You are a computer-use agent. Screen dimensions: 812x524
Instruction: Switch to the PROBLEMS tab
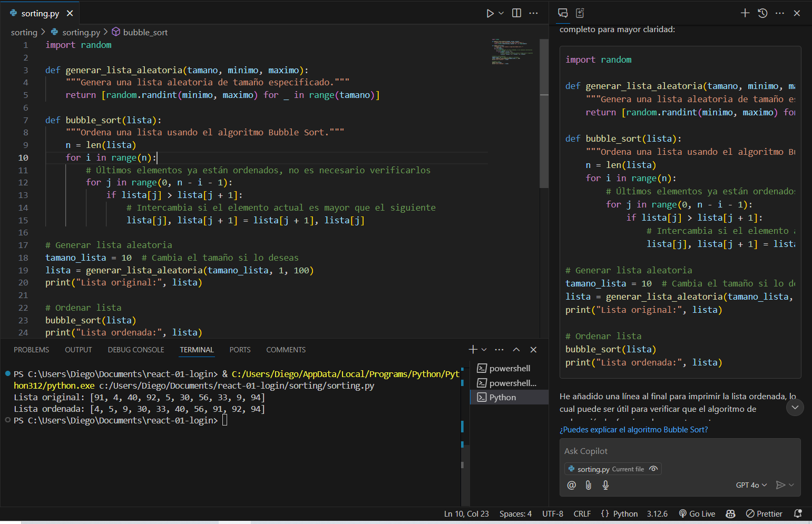(32, 350)
